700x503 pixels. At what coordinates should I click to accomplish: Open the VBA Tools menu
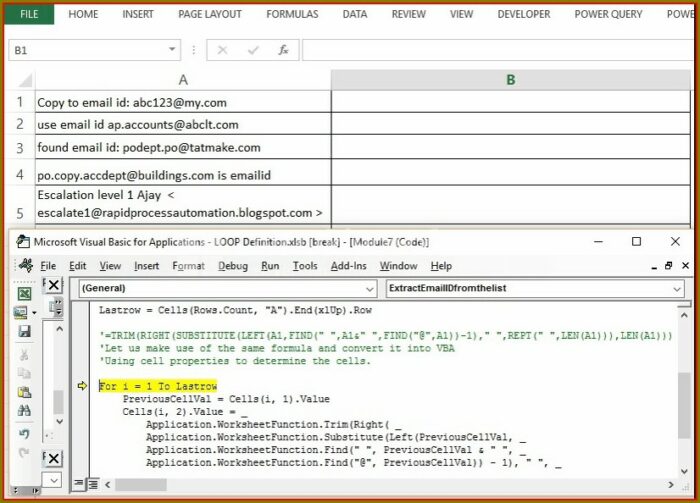305,266
